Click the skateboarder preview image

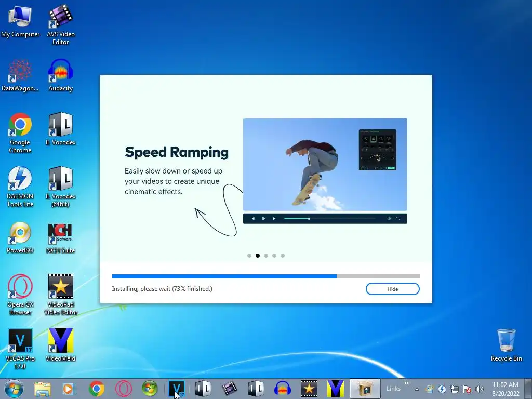pyautogui.click(x=325, y=165)
